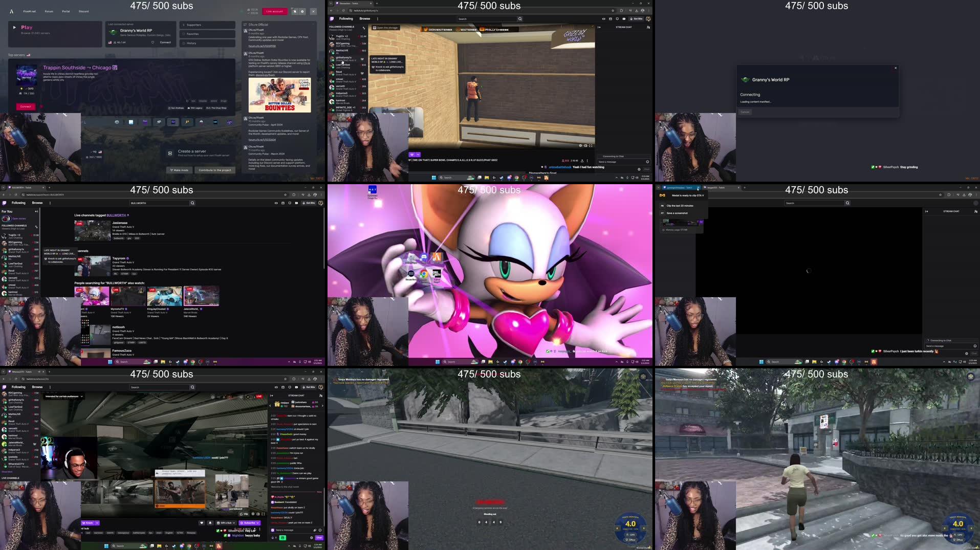This screenshot has width=980, height=550.
Task: Click the Make mods button in FiveM
Action: [179, 170]
